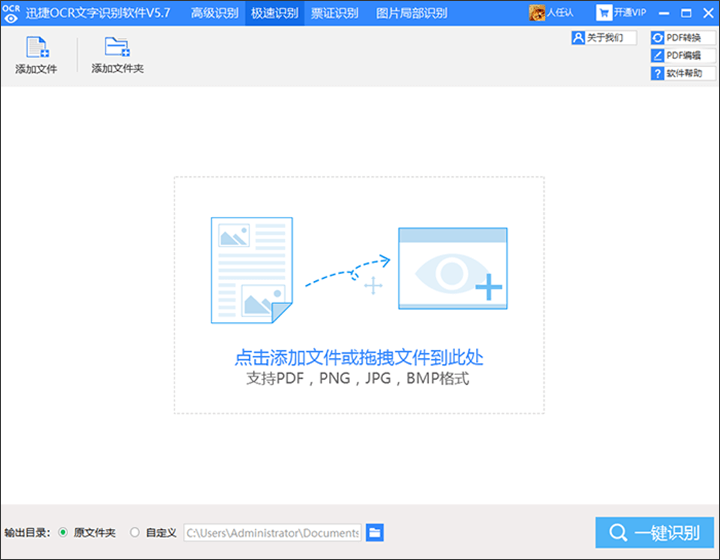Click the Add File (添加文件) icon
This screenshot has height=560, width=720.
tap(36, 48)
